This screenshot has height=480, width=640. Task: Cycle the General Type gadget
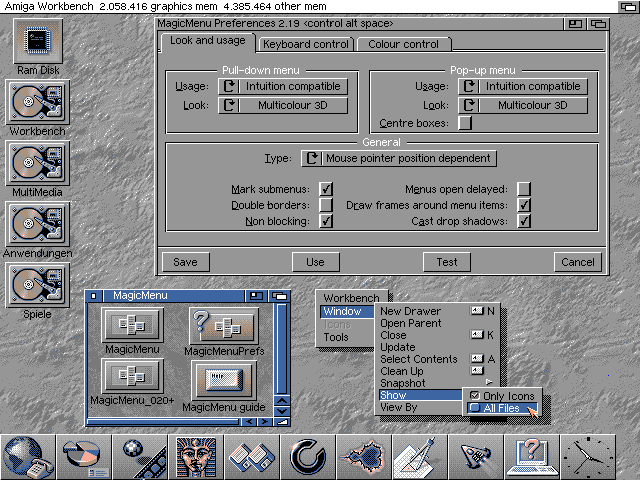click(399, 158)
